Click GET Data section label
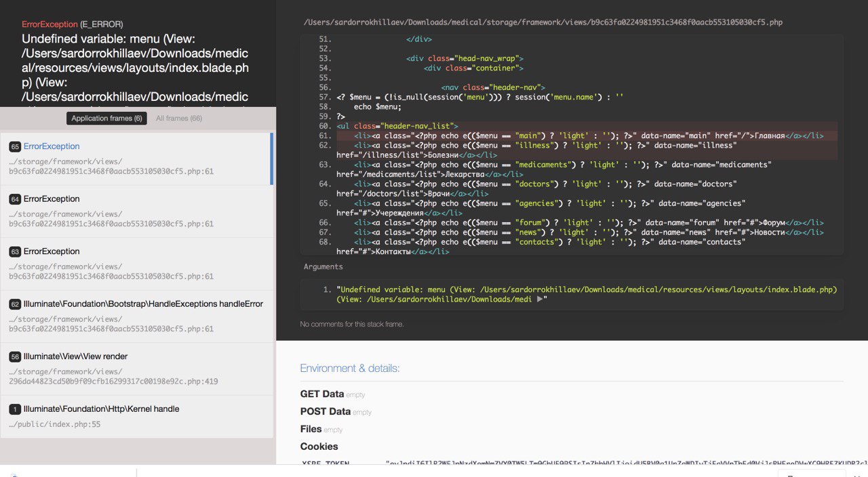The image size is (868, 477). pyautogui.click(x=322, y=394)
